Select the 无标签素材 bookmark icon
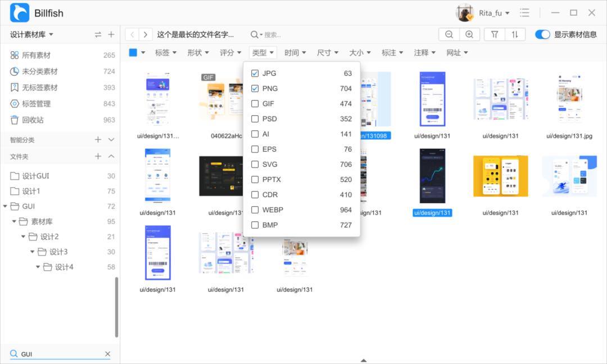This screenshot has width=607, height=364. pos(14,88)
